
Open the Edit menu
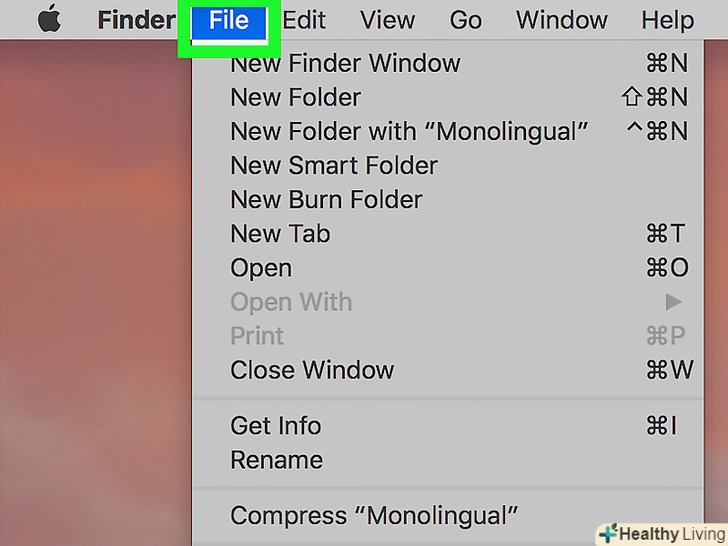pyautogui.click(x=304, y=20)
